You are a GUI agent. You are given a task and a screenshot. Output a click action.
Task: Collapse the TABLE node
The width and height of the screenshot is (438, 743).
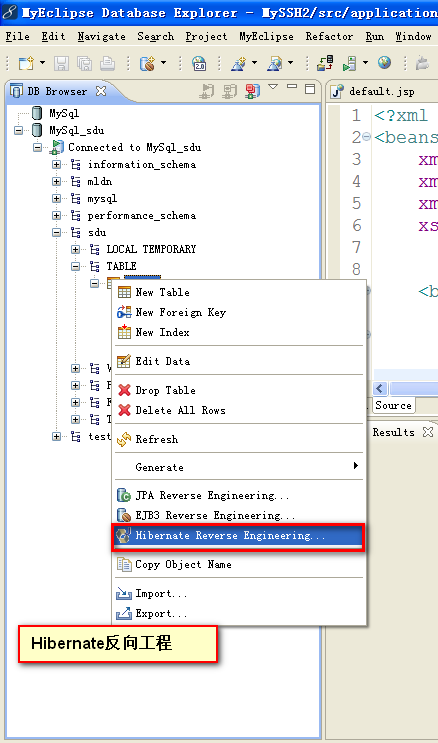click(75, 266)
